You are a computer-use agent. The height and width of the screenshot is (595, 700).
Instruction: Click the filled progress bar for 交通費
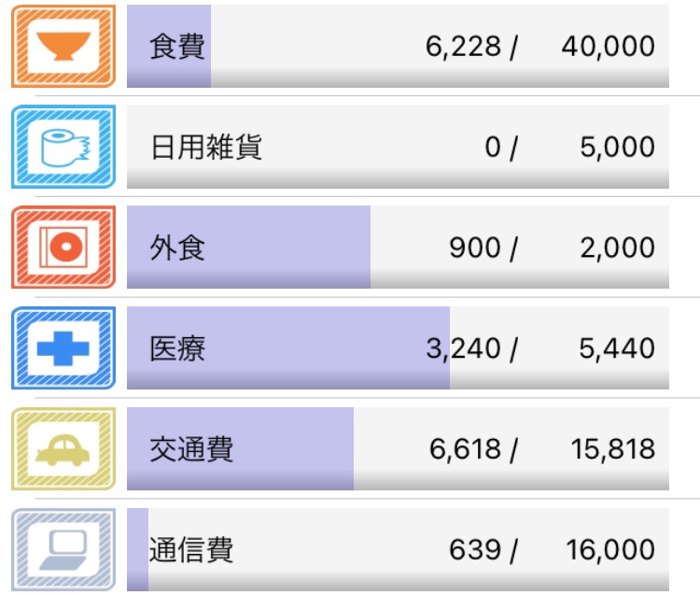[x=240, y=449]
